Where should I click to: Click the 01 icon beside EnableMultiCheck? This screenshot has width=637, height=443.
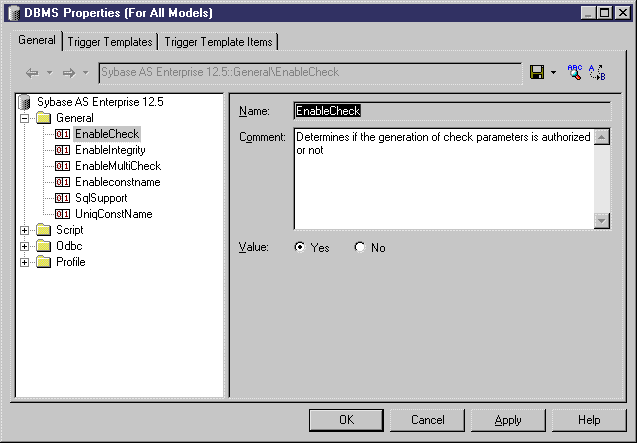click(x=62, y=166)
